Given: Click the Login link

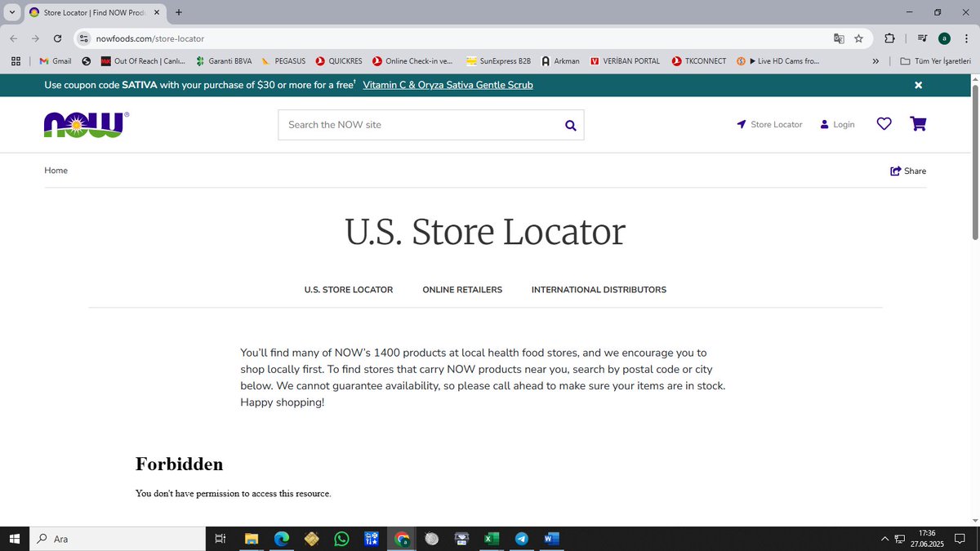Looking at the screenshot, I should click(837, 125).
